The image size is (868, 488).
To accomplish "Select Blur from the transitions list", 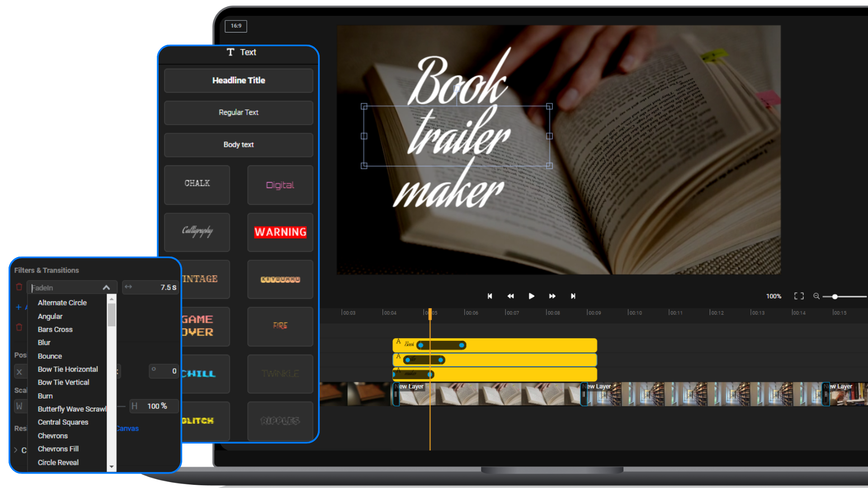I will [x=44, y=342].
